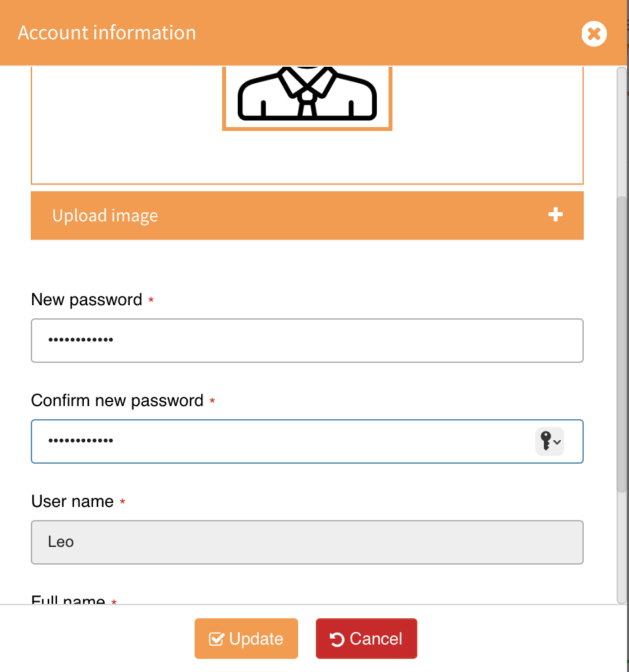Open the password suggestions chevron beside the key
Viewport: 629px width, 672px height.
click(x=558, y=442)
